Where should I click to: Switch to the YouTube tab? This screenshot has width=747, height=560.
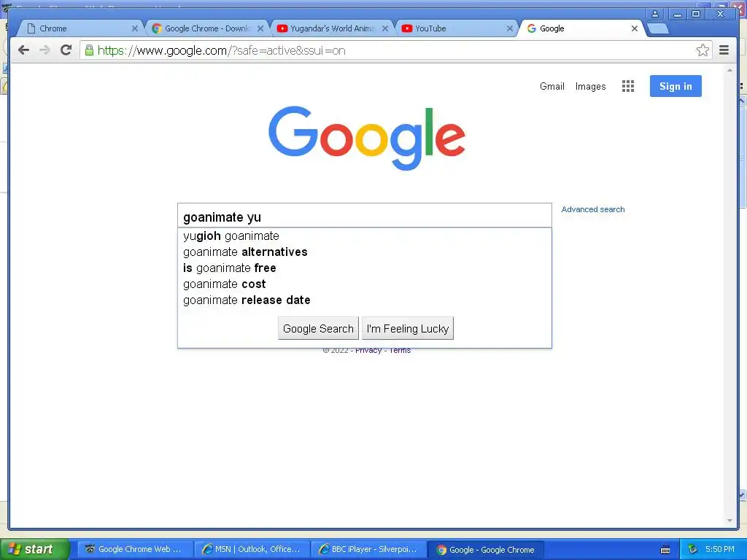tap(457, 28)
